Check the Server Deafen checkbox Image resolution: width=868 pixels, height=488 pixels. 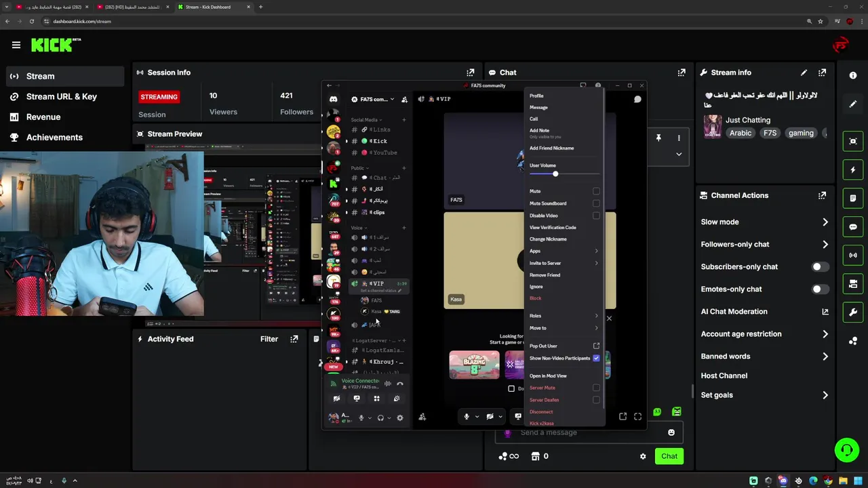596,400
